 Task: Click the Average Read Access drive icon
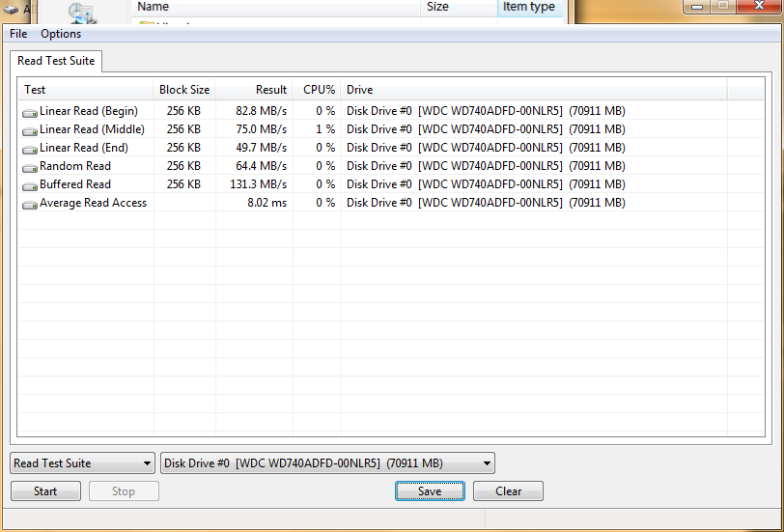(x=30, y=204)
